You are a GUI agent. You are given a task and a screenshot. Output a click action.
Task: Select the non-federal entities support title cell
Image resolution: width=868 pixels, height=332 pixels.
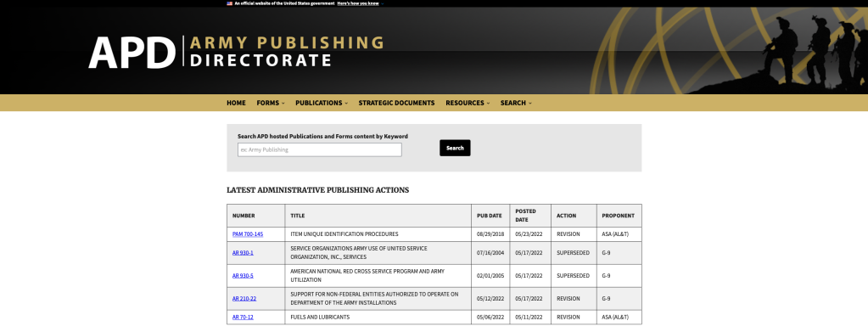[x=378, y=299]
